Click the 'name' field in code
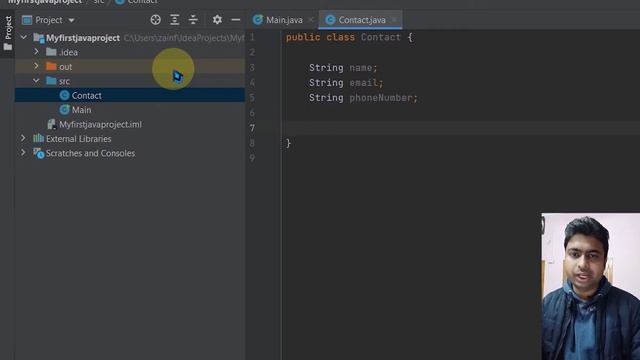The height and width of the screenshot is (360, 640). click(361, 68)
